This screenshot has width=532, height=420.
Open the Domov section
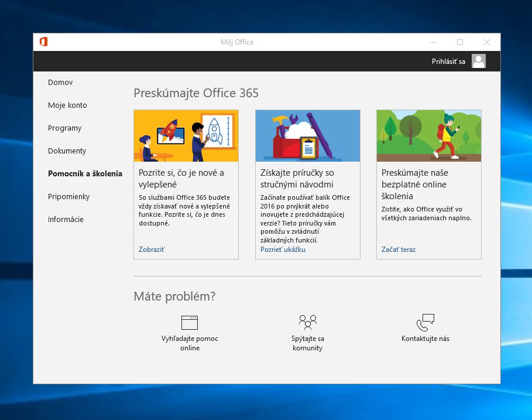[x=60, y=83]
